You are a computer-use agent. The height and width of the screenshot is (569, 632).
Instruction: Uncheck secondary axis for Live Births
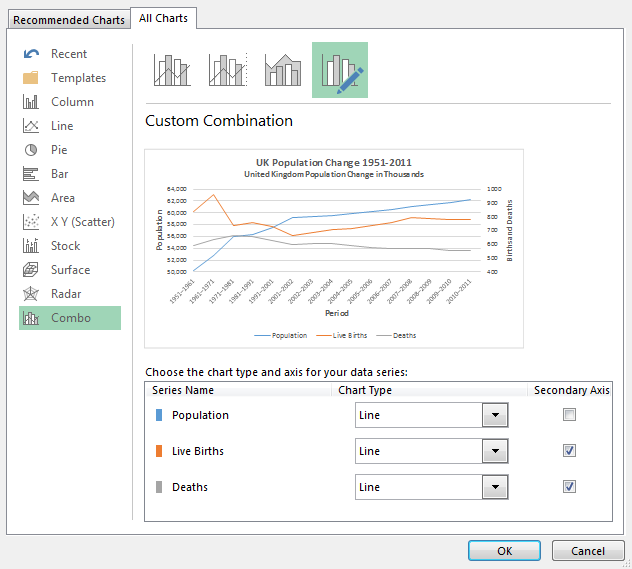pyautogui.click(x=570, y=451)
